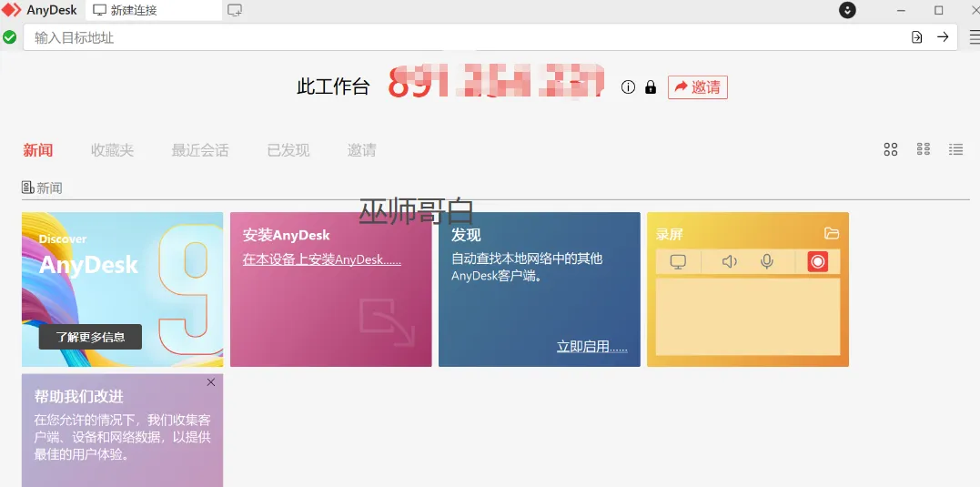980x487 pixels.
Task: Open recordings folder on 录屏 card
Action: coord(832,233)
